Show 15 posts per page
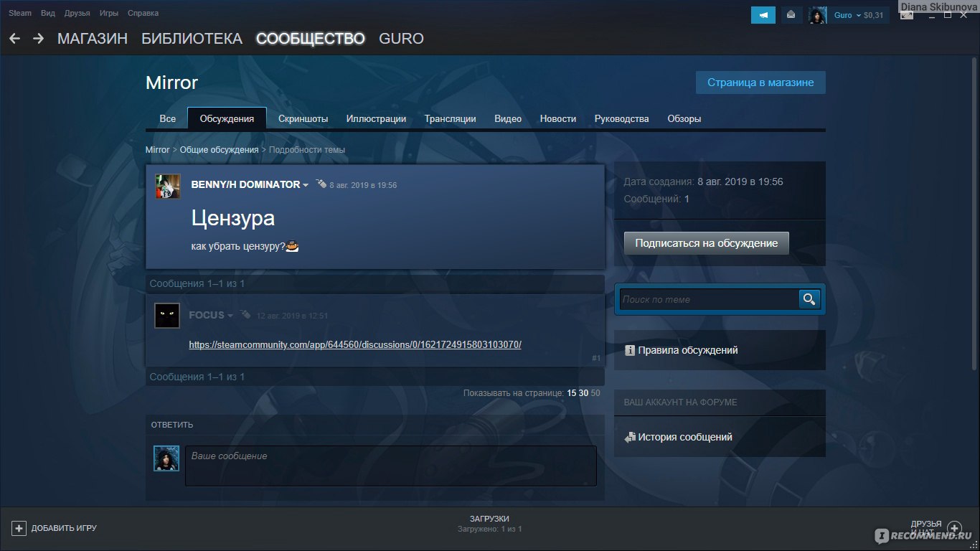Viewport: 980px width, 551px height. pyautogui.click(x=571, y=393)
